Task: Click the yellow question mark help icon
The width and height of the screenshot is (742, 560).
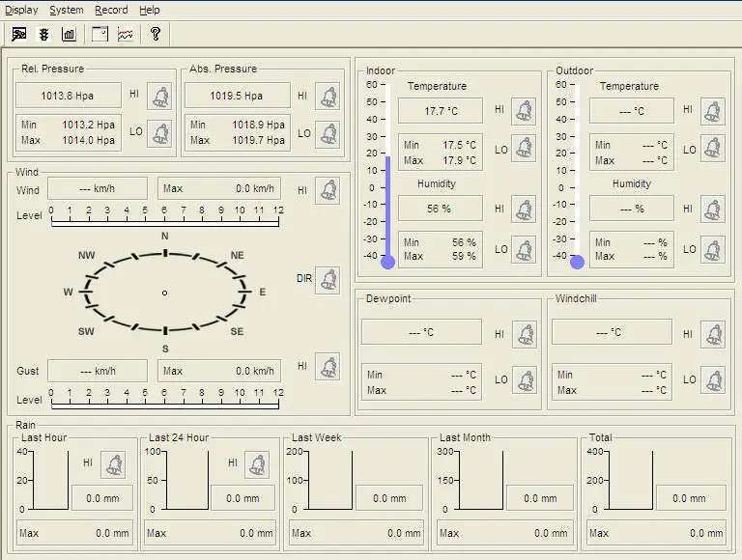Action: pyautogui.click(x=155, y=35)
